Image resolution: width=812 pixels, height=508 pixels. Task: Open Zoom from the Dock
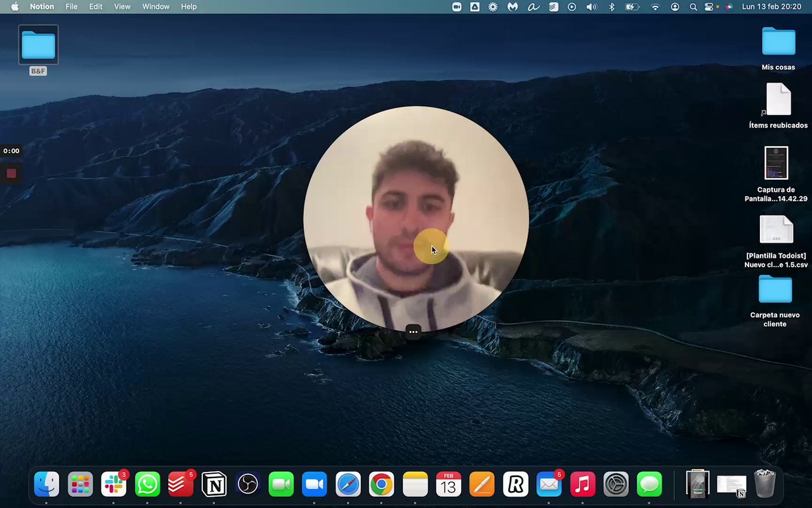point(314,485)
